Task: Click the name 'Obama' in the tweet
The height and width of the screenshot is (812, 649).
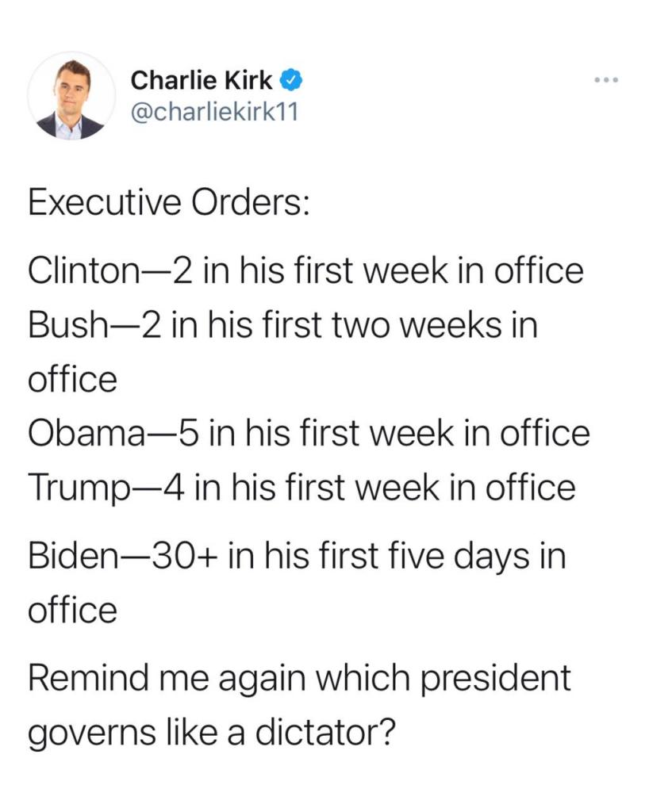Action: [86, 433]
